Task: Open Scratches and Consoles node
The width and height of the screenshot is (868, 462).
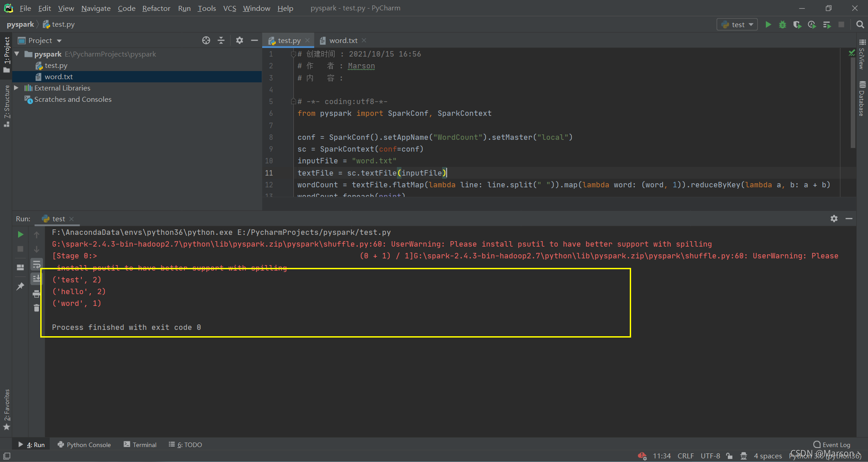Action: (72, 99)
